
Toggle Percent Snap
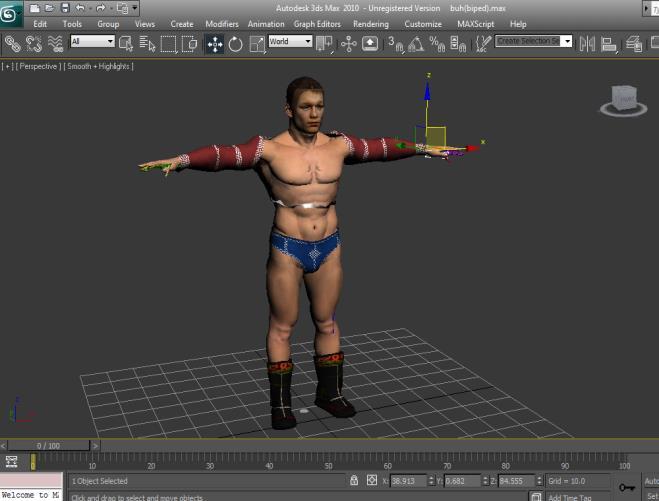[x=437, y=44]
